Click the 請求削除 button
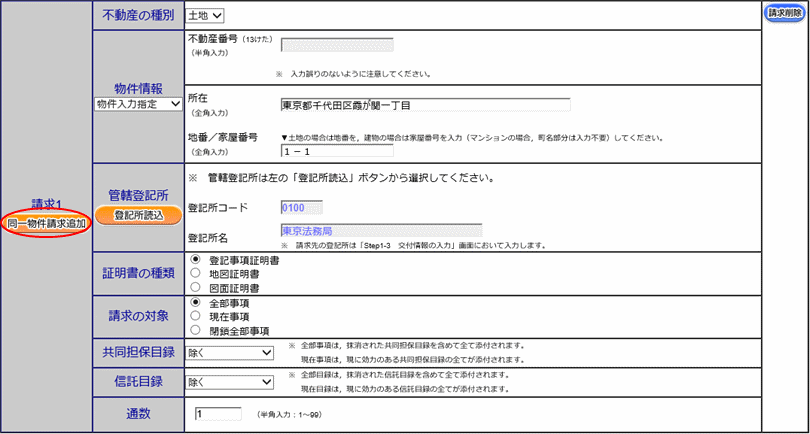 point(785,14)
